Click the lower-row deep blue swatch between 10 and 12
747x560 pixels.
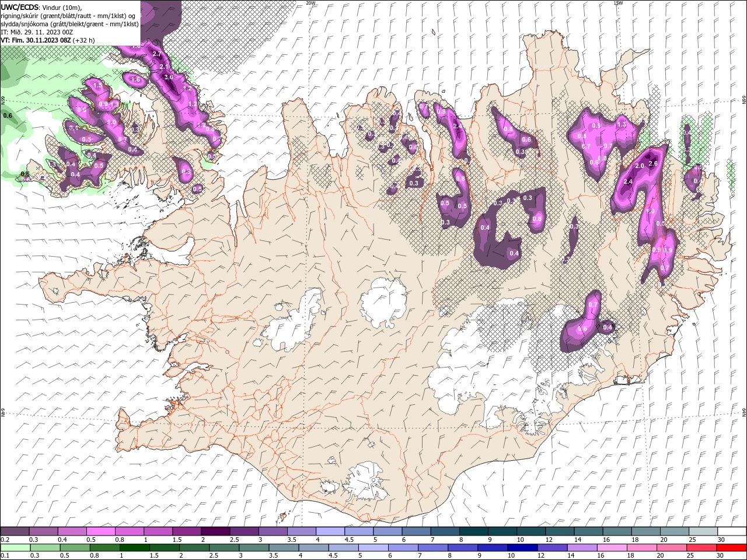tap(522, 548)
